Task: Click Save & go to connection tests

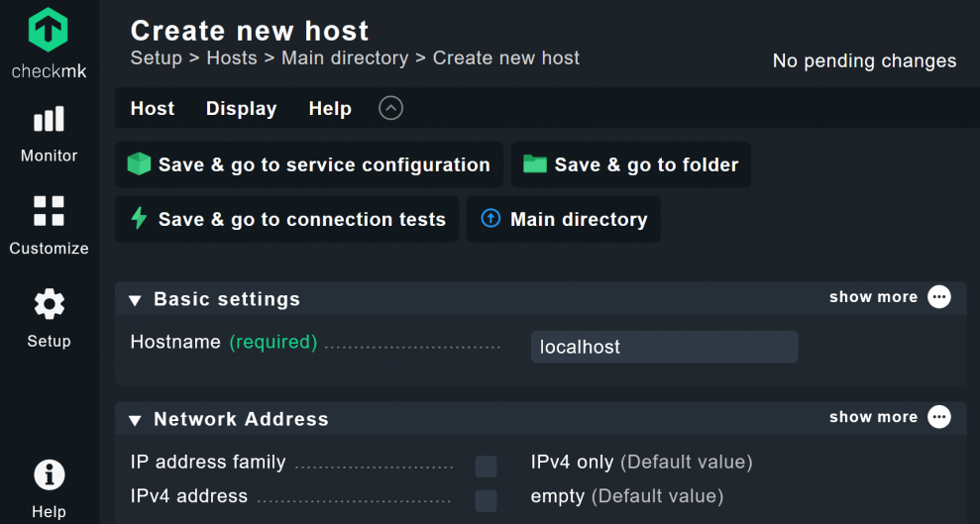Action: click(287, 220)
